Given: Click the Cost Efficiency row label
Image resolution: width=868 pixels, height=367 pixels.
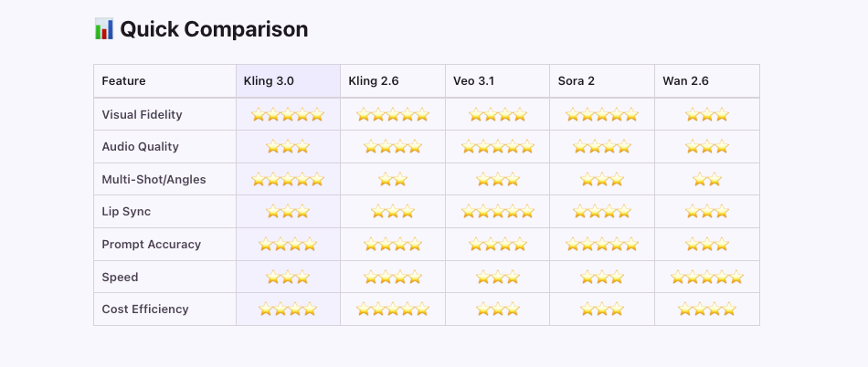Looking at the screenshot, I should pos(145,309).
